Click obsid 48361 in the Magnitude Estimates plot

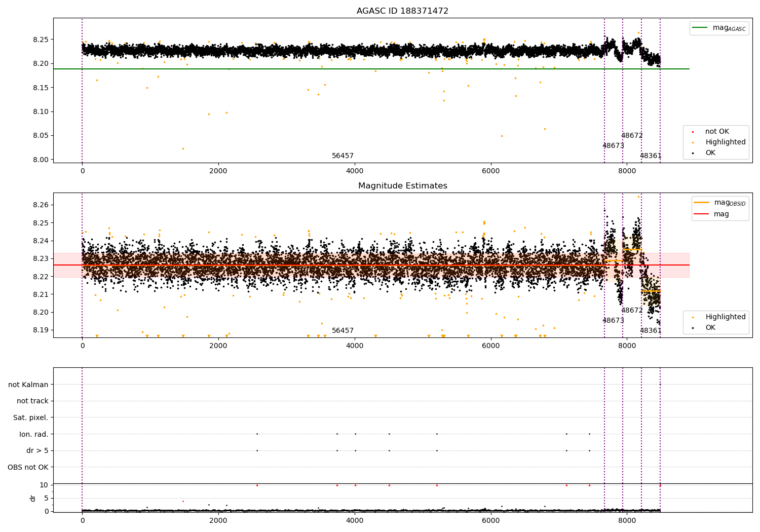click(x=651, y=330)
